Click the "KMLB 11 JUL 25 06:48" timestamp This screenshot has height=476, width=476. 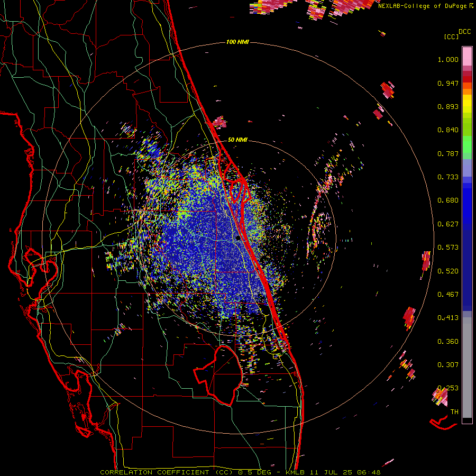[333, 472]
